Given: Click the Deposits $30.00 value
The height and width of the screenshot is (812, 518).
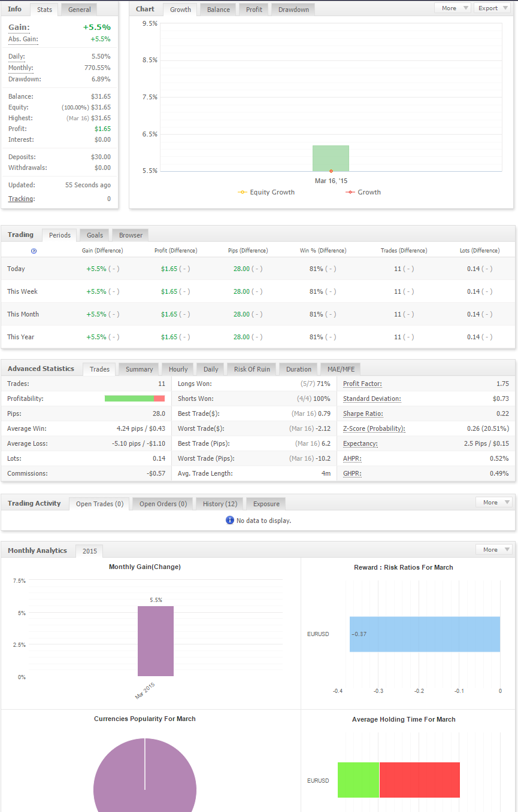Looking at the screenshot, I should pyautogui.click(x=101, y=157).
